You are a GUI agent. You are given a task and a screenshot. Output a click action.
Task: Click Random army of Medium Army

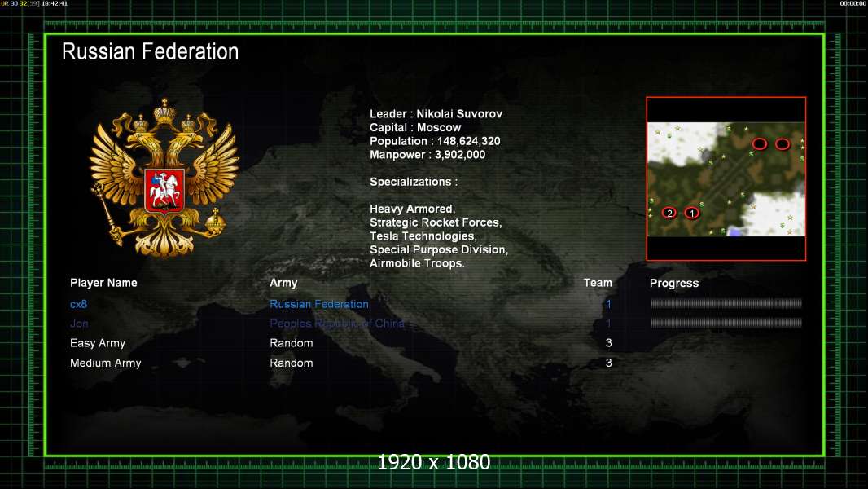[x=292, y=363]
